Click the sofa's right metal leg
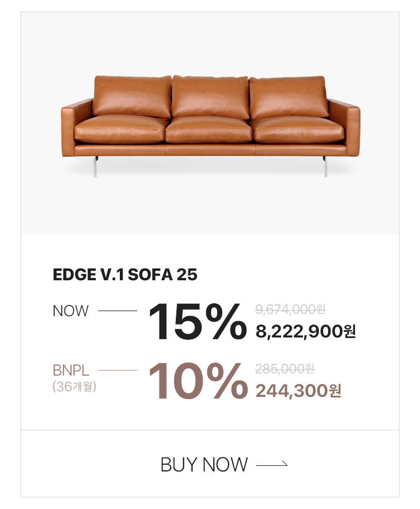The height and width of the screenshot is (509, 420). (325, 167)
